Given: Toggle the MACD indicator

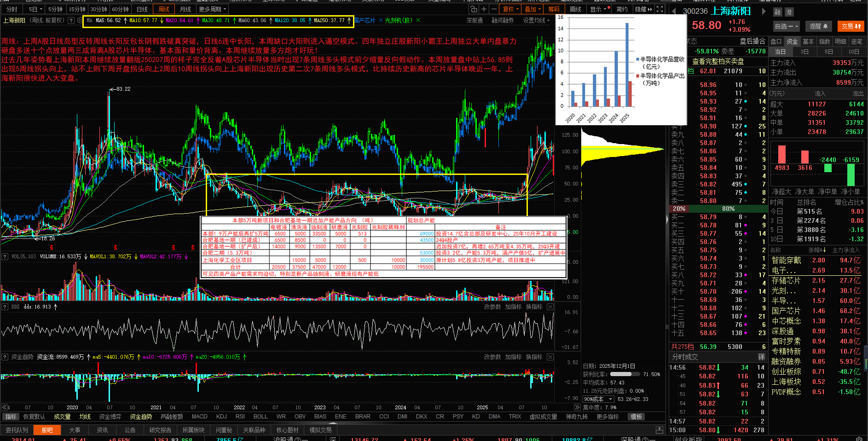Looking at the screenshot, I should 199,417.
